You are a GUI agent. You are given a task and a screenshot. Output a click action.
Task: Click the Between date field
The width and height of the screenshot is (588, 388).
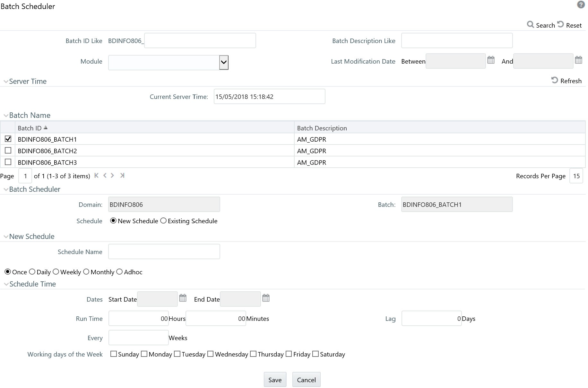[x=456, y=61]
